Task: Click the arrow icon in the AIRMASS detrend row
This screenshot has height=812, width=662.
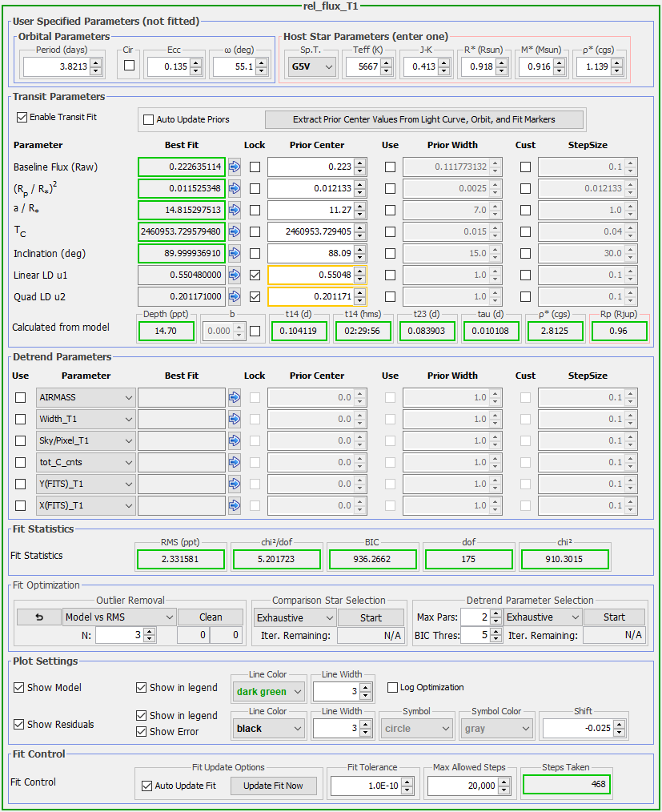Action: [x=235, y=397]
